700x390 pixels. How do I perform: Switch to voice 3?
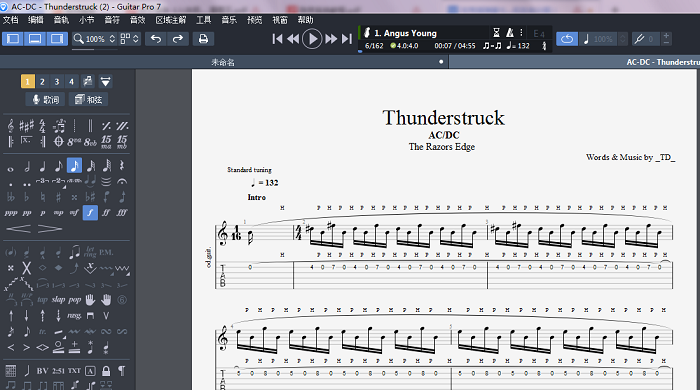pos(57,82)
